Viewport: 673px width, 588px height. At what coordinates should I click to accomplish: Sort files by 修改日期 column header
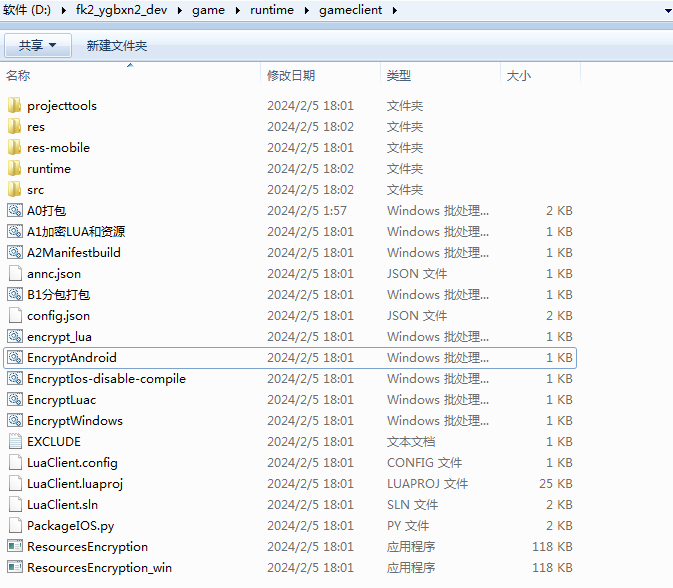click(291, 75)
